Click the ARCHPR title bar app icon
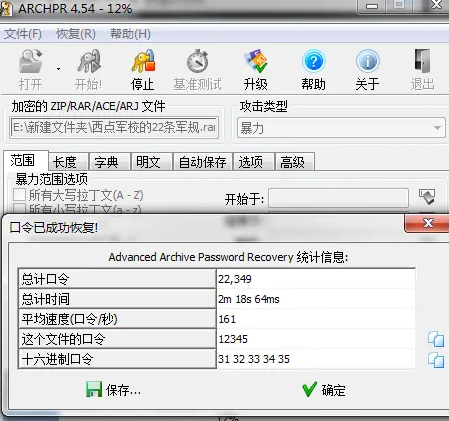The image size is (449, 421). pyautogui.click(x=6, y=9)
